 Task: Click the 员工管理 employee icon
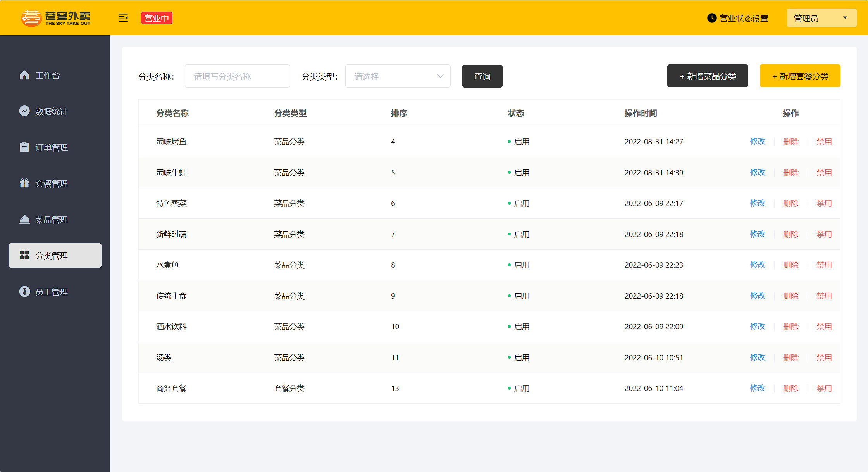coord(24,291)
